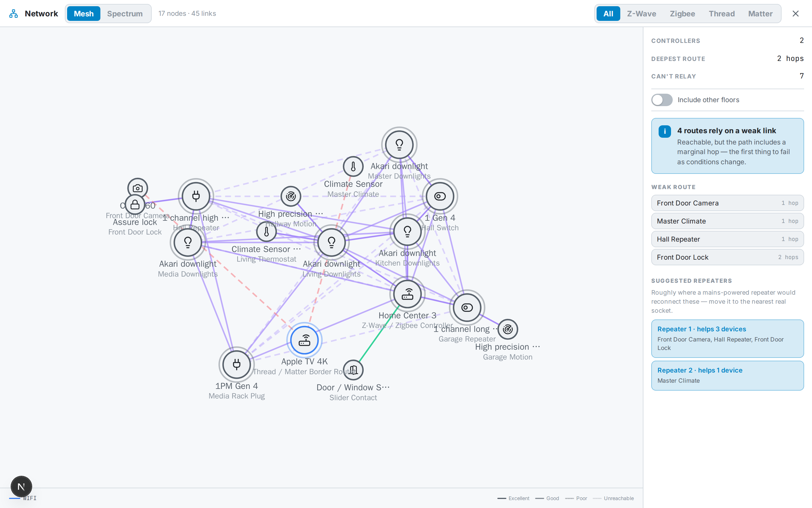
Task: Open Front Door Lock weak route row
Action: [727, 257]
